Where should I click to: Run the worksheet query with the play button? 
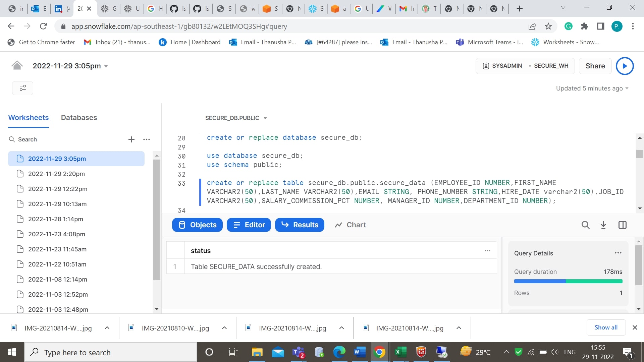[x=624, y=66]
